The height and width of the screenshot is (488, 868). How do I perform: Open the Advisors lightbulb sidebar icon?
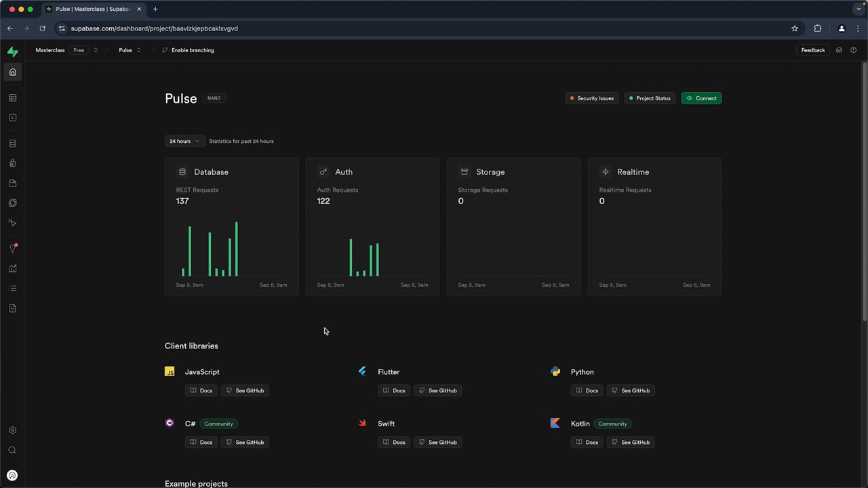12,249
